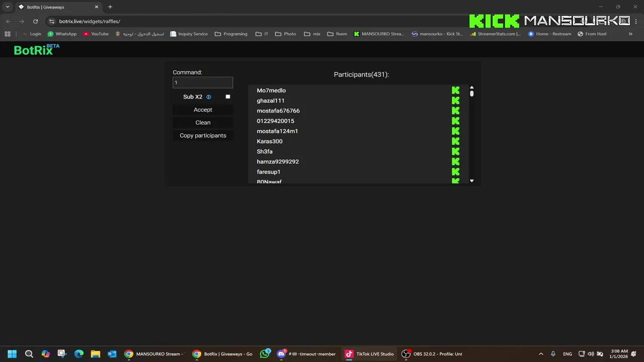
Task: Click the Kick icon beside faresup1
Action: (x=455, y=172)
